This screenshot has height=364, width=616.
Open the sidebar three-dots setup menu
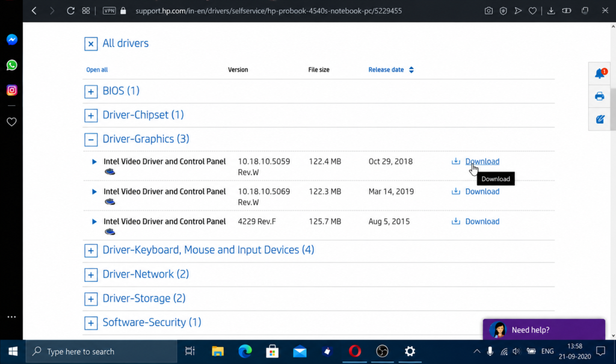click(x=12, y=317)
